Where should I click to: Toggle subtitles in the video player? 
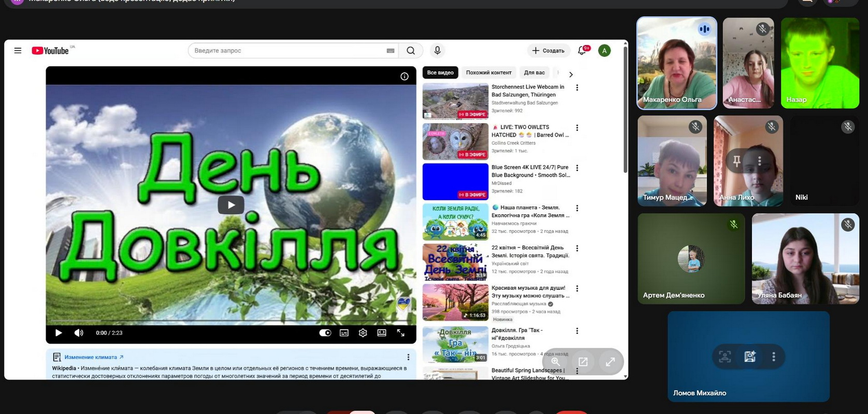[344, 333]
